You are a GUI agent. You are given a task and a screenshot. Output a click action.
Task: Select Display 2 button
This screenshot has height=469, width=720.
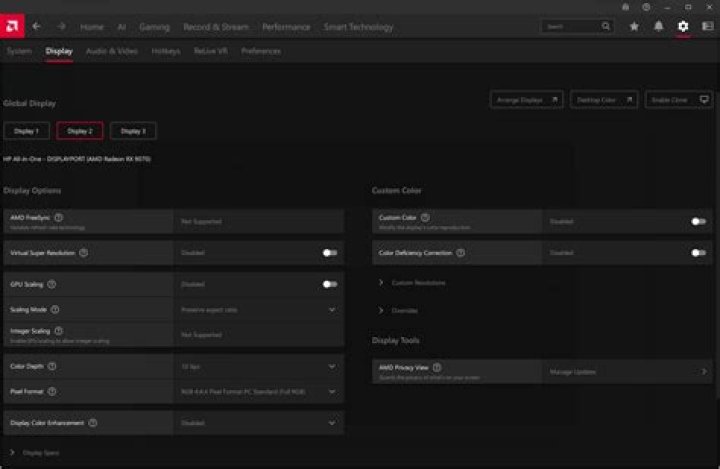tap(80, 131)
